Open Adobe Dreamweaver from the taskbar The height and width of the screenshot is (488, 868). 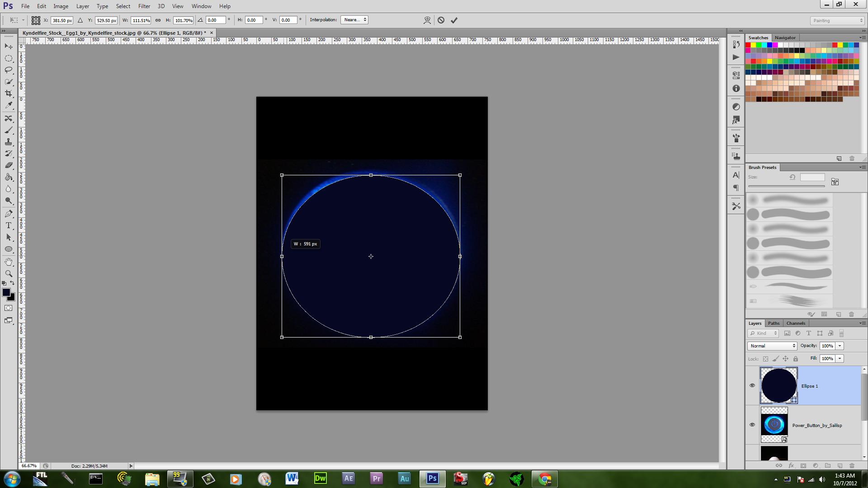320,479
